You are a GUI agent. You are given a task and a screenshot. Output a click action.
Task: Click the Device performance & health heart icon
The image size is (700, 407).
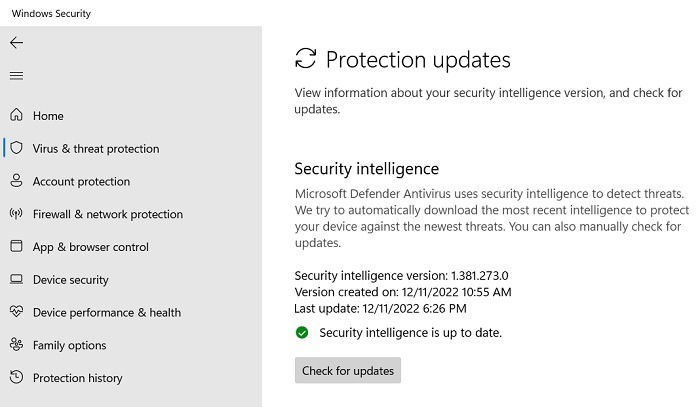point(16,312)
